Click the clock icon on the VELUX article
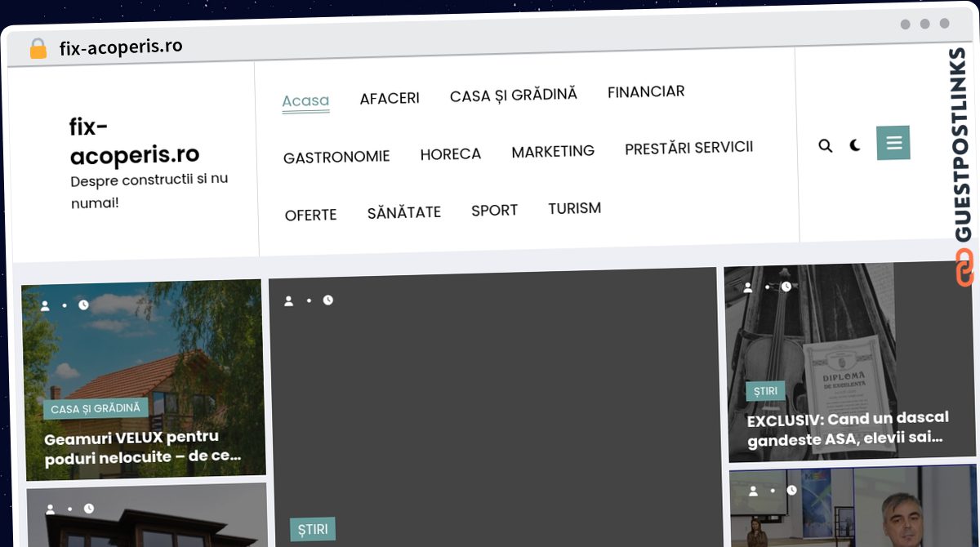This screenshot has width=980, height=547. click(x=83, y=305)
